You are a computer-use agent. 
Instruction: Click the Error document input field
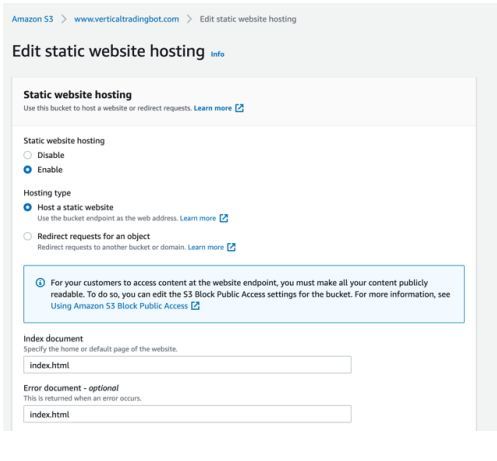point(187,414)
